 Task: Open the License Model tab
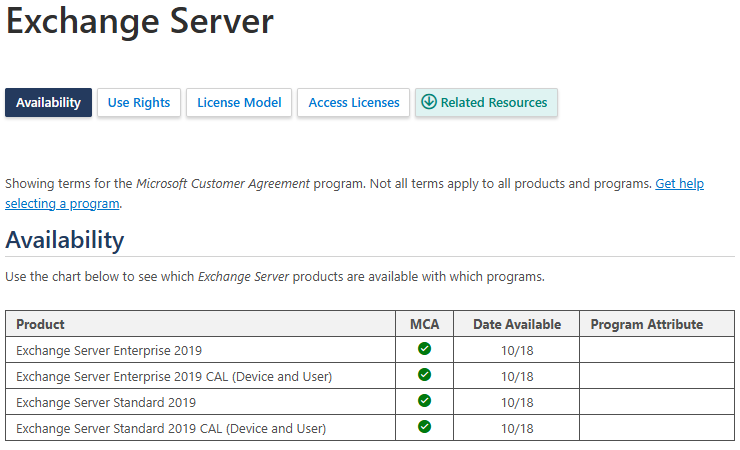[x=239, y=102]
